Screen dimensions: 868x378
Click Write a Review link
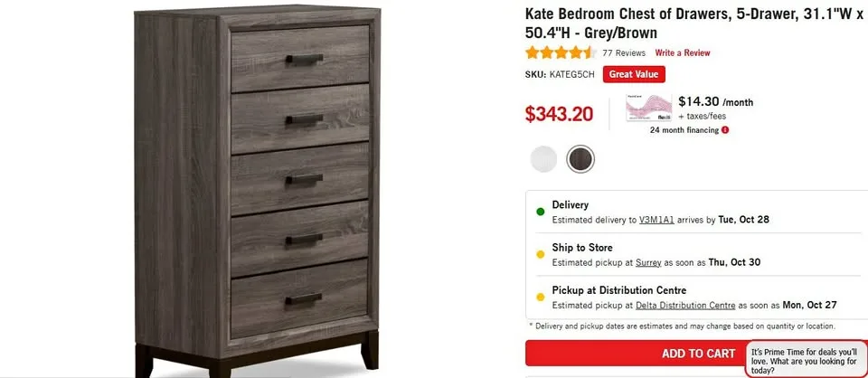click(683, 53)
